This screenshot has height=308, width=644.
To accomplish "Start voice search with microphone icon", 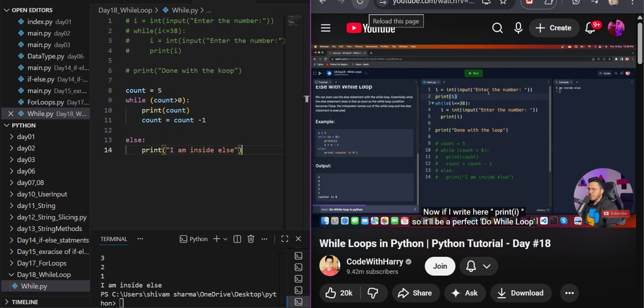I will click(518, 28).
